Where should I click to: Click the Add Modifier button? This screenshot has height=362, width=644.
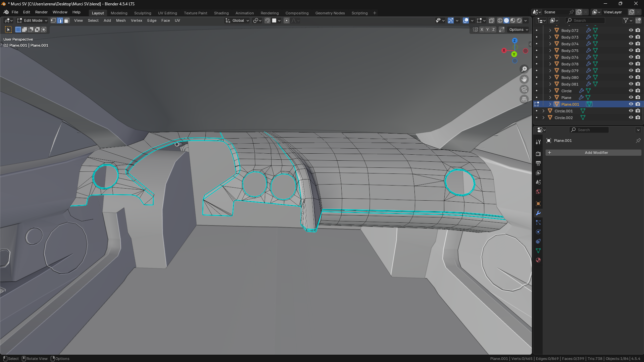[593, 153]
